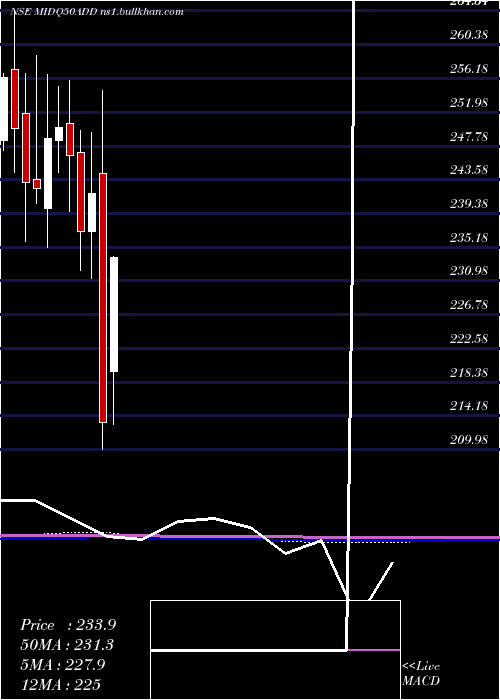
Task: Click the 12MA : 225 readout
Action: pyautogui.click(x=60, y=684)
